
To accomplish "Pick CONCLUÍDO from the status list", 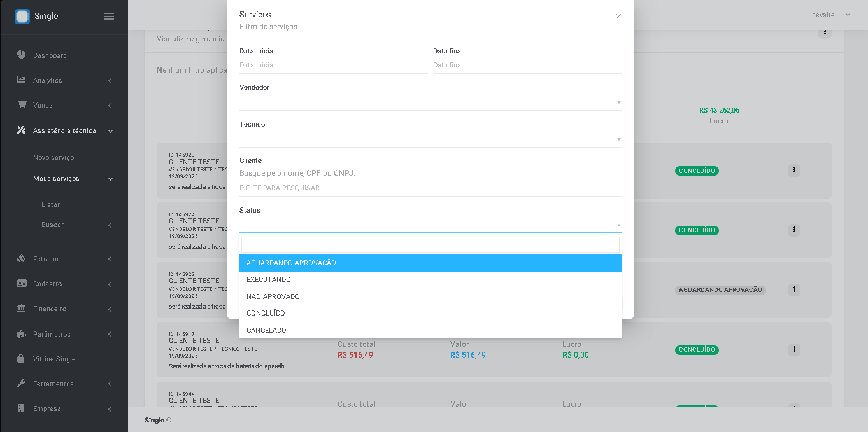I will click(x=430, y=314).
